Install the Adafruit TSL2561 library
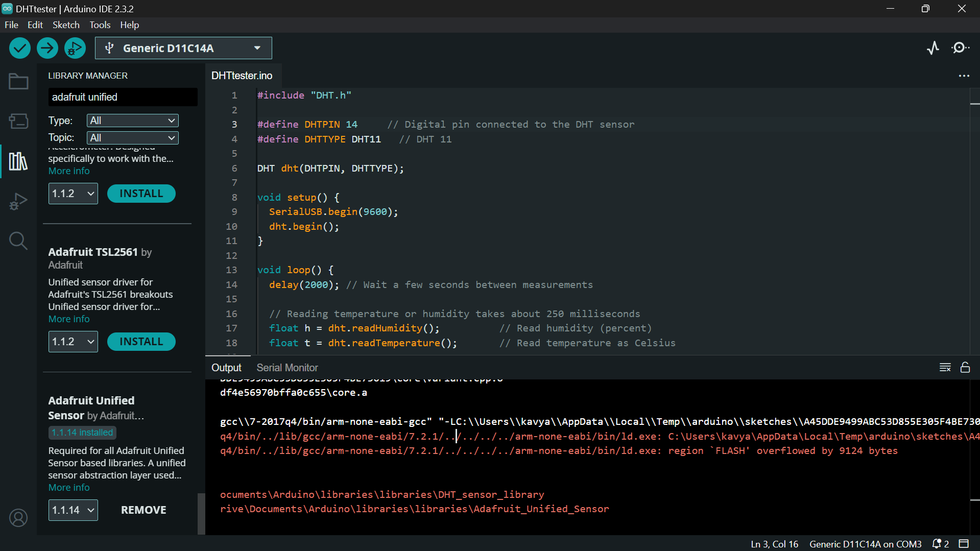980x551 pixels. pos(141,342)
